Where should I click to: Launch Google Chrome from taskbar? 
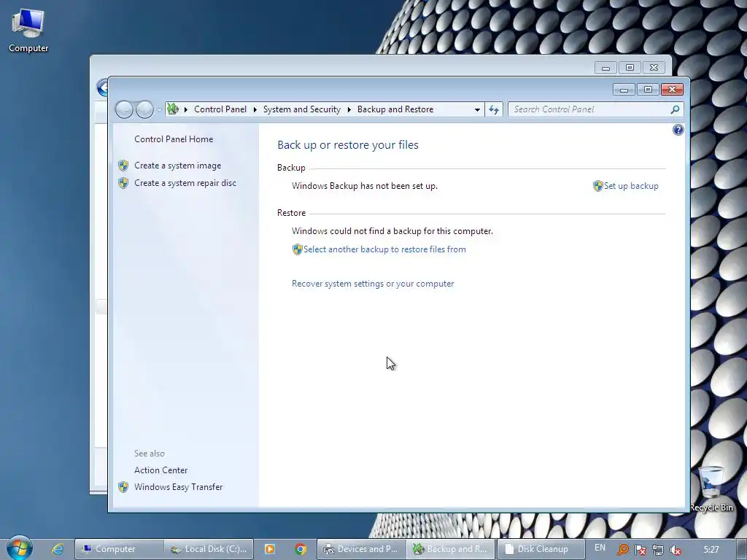click(x=300, y=549)
